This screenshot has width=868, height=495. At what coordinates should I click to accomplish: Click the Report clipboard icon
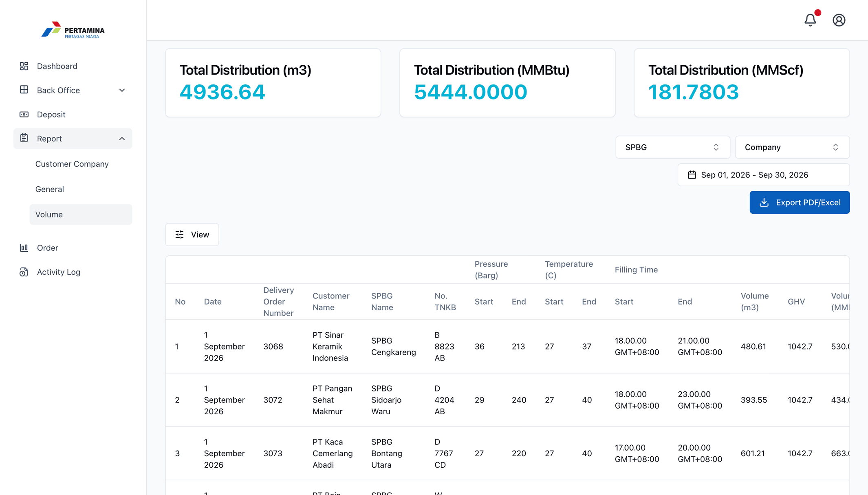24,138
